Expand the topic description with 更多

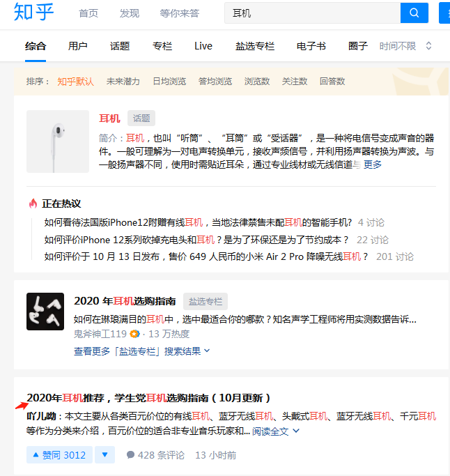click(x=373, y=164)
